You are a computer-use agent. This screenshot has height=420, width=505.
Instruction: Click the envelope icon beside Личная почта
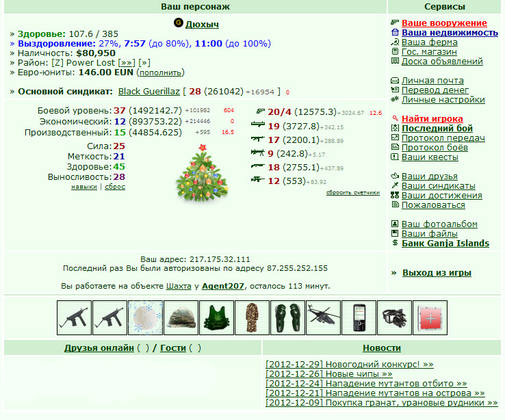395,81
